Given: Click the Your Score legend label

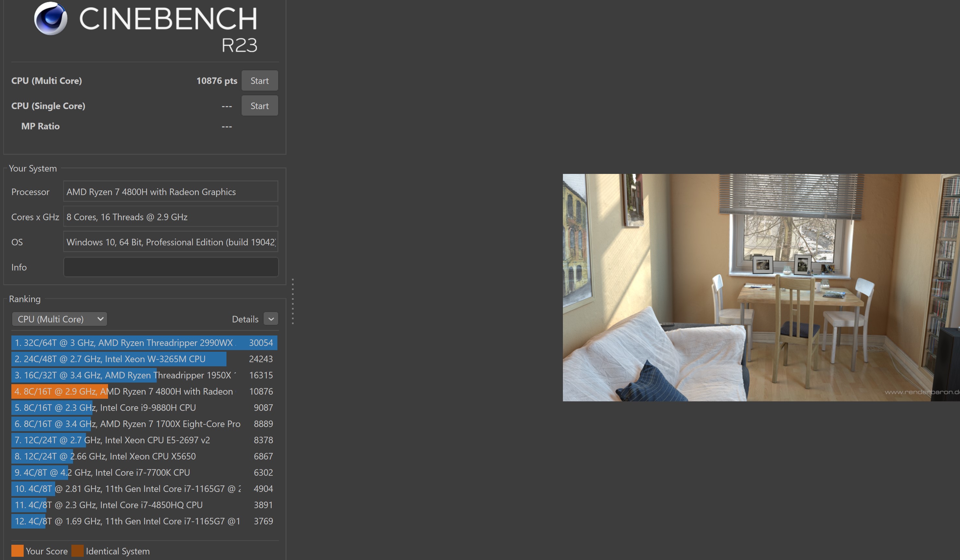Looking at the screenshot, I should (46, 551).
